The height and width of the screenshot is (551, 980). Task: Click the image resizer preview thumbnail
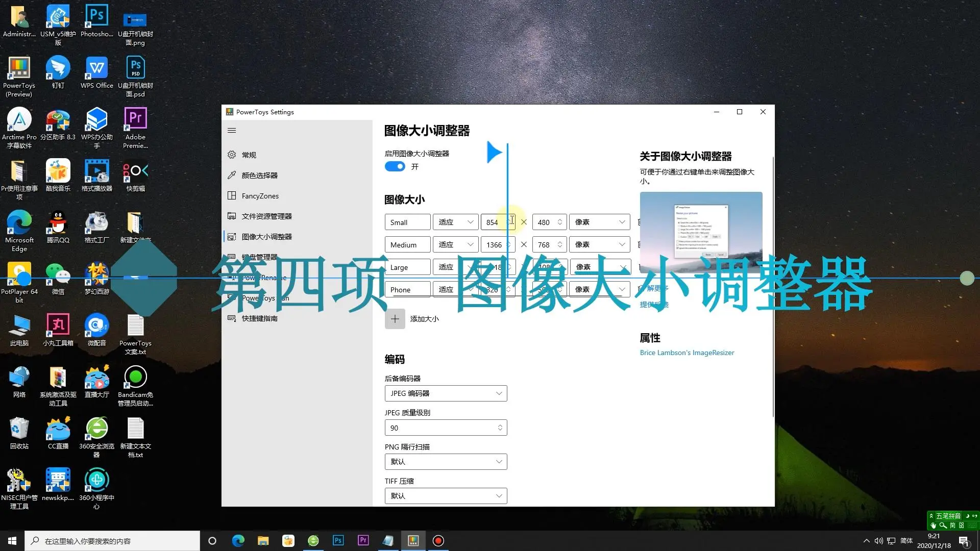[701, 233]
